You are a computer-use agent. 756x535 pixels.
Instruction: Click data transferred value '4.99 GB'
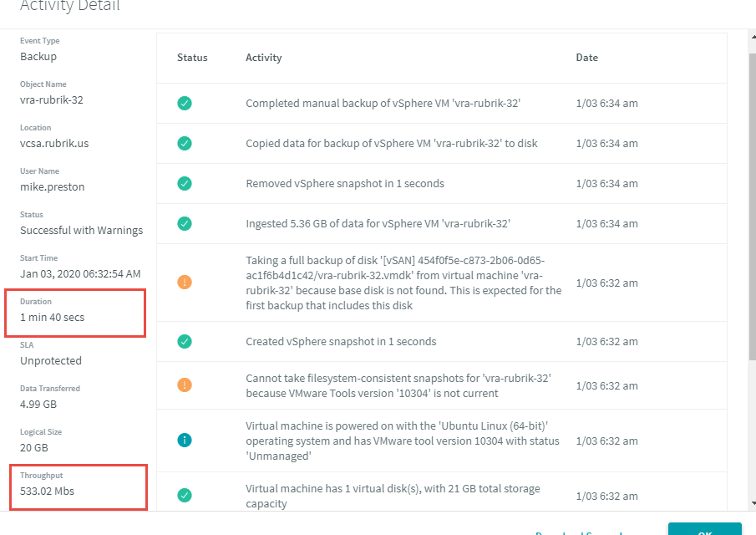click(x=38, y=405)
